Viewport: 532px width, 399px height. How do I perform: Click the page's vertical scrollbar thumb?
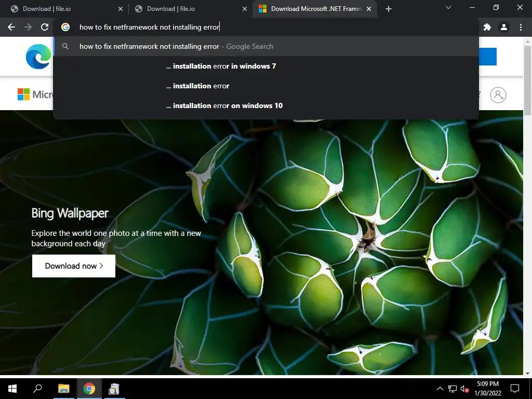[x=528, y=79]
